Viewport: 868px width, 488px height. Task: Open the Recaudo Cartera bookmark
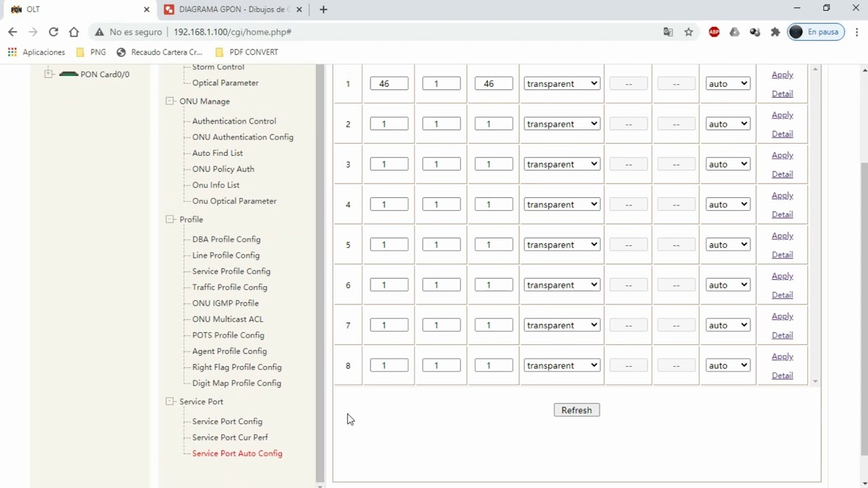159,52
